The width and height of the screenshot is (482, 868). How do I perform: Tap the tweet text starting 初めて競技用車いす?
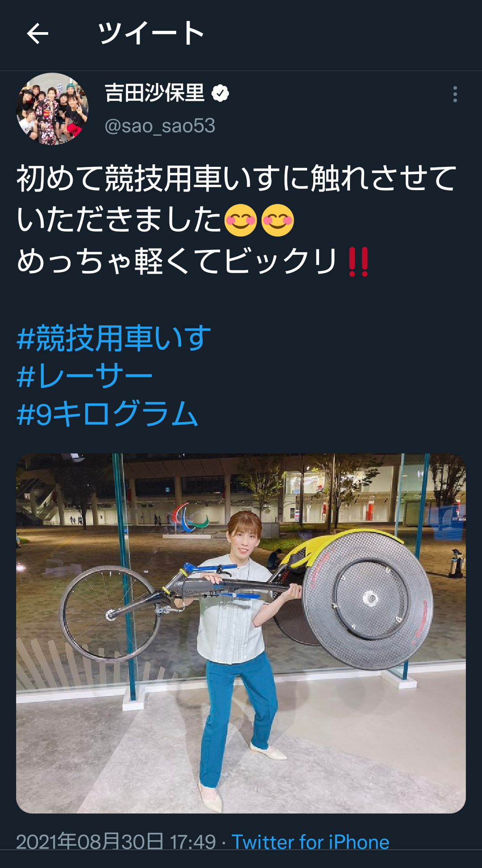237,220
